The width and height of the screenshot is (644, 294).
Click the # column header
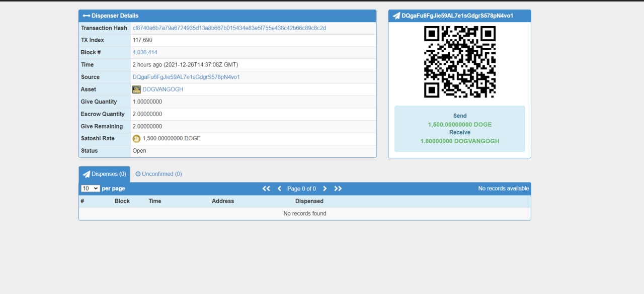82,201
